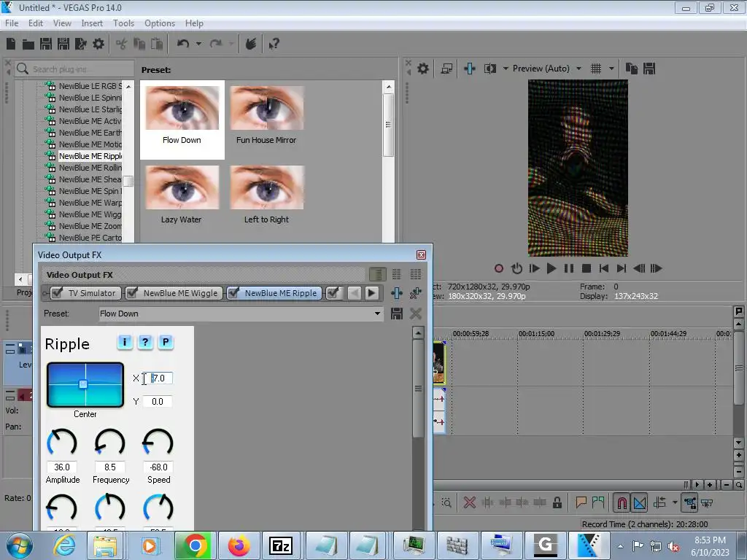747x560 pixels.
Task: Click the Ripple 'P' button
Action: pyautogui.click(x=166, y=342)
